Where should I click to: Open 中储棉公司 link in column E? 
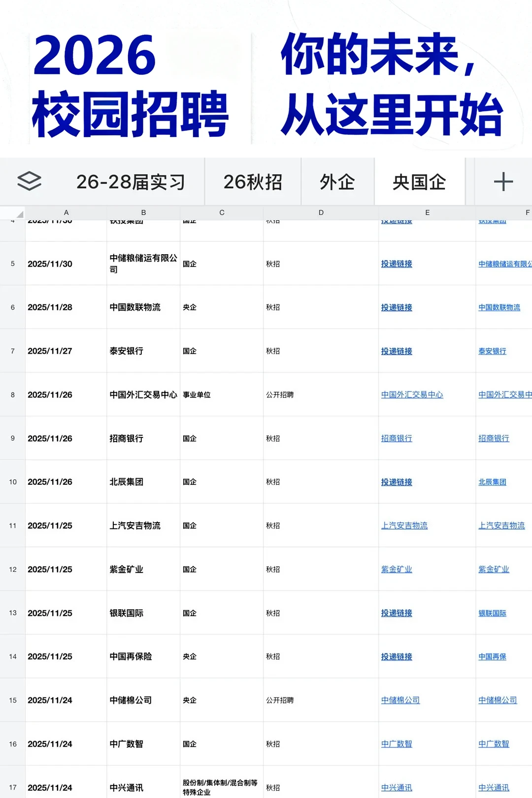[400, 700]
